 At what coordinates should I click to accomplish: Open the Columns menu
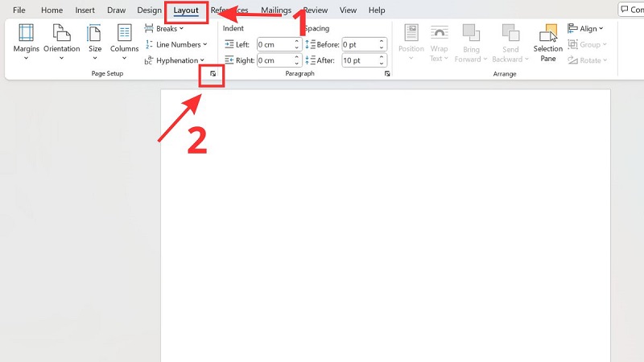click(124, 43)
